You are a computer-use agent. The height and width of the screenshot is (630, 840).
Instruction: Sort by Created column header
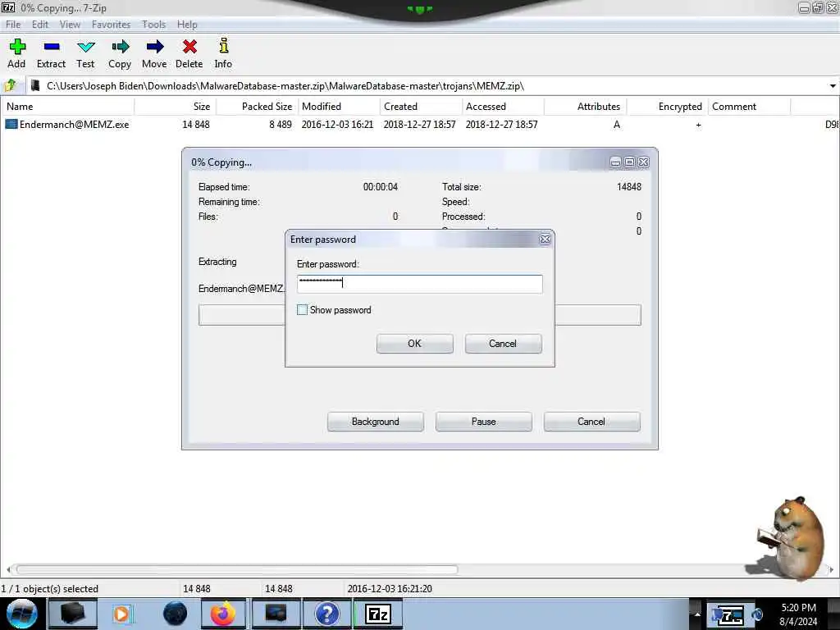(x=421, y=107)
